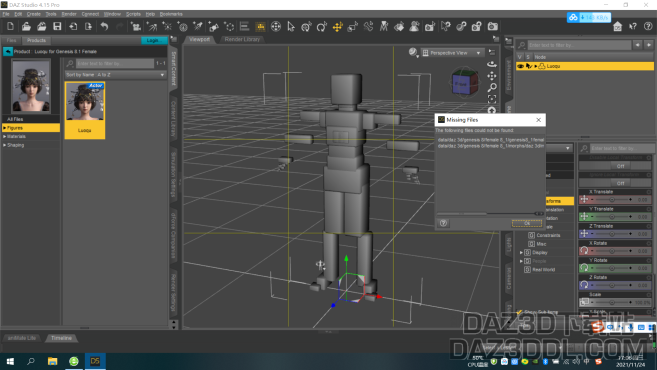Viewport: 657px width, 370px height.
Task: Click the Render camera icon in toolbar
Action: point(493,27)
